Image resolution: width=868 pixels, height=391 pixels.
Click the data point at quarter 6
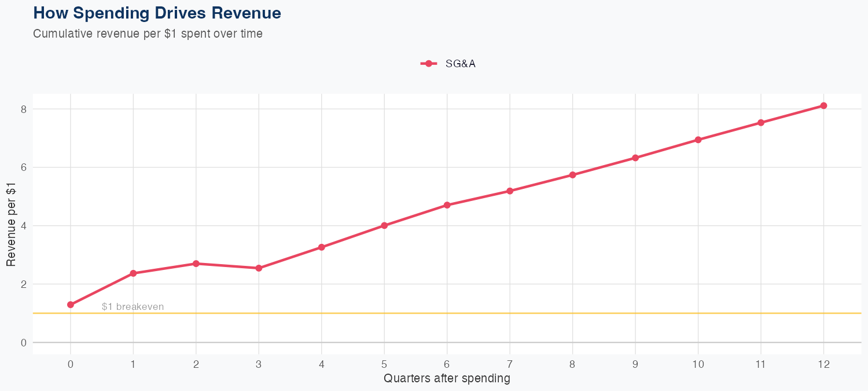pyautogui.click(x=447, y=205)
